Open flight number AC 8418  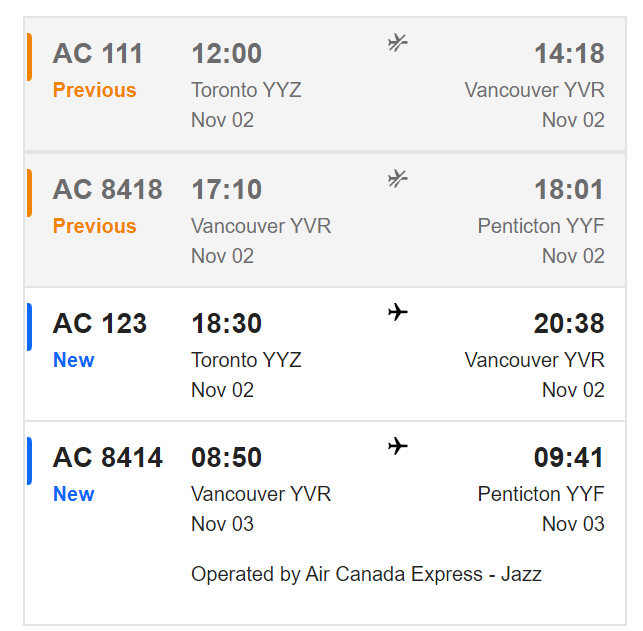[107, 189]
